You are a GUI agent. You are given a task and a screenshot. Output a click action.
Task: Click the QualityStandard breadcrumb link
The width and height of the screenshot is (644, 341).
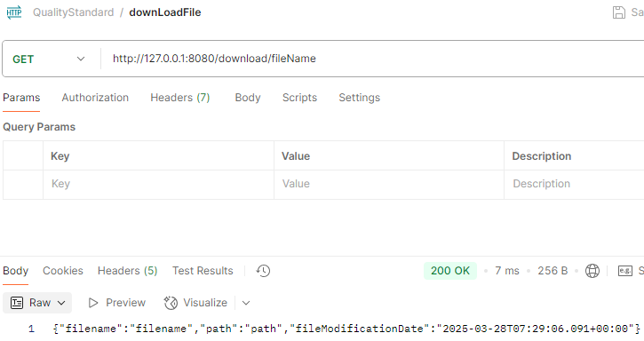pos(73,12)
